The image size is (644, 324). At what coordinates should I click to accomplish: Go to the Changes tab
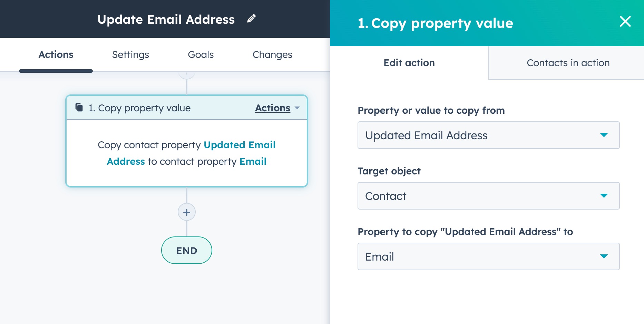point(272,55)
